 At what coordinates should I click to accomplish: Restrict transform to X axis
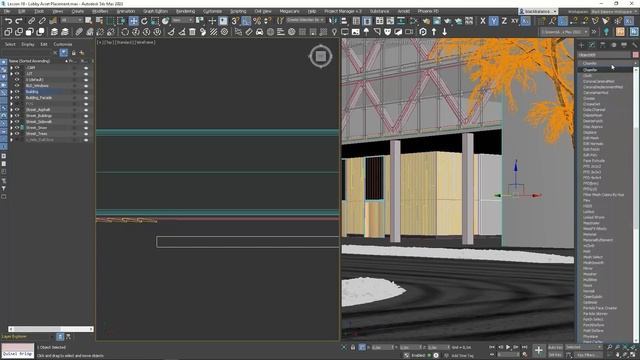[483, 21]
